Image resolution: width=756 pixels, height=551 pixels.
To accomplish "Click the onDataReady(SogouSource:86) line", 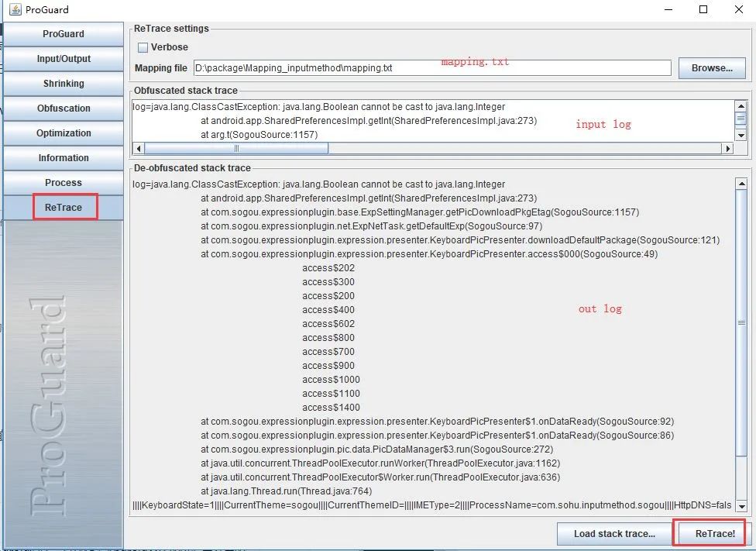I will [x=438, y=436].
